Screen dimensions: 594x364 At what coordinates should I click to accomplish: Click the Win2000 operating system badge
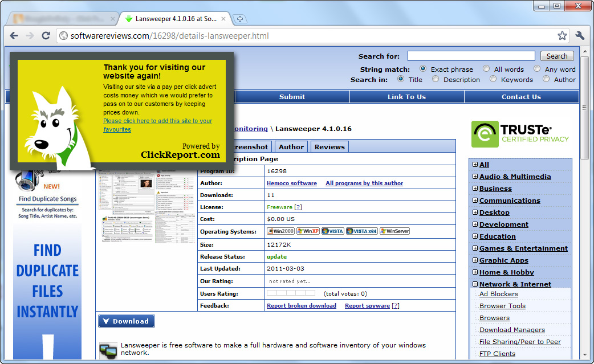(280, 231)
